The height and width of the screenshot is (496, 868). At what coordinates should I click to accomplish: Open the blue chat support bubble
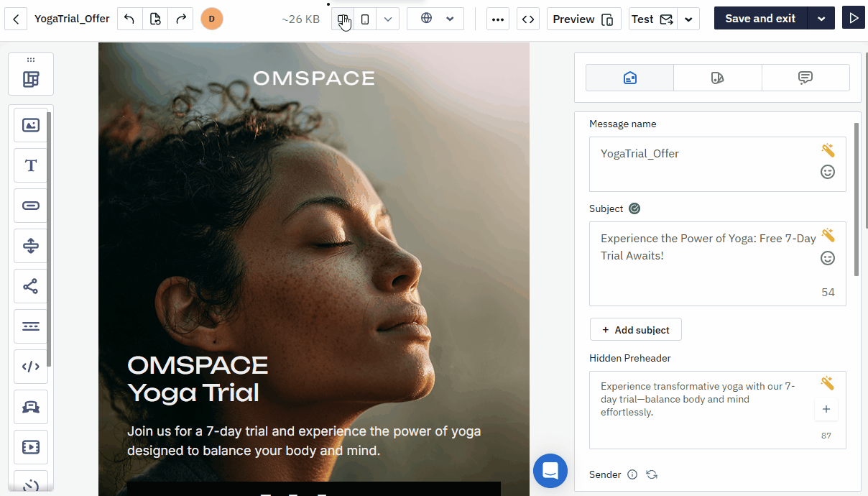[x=550, y=471]
